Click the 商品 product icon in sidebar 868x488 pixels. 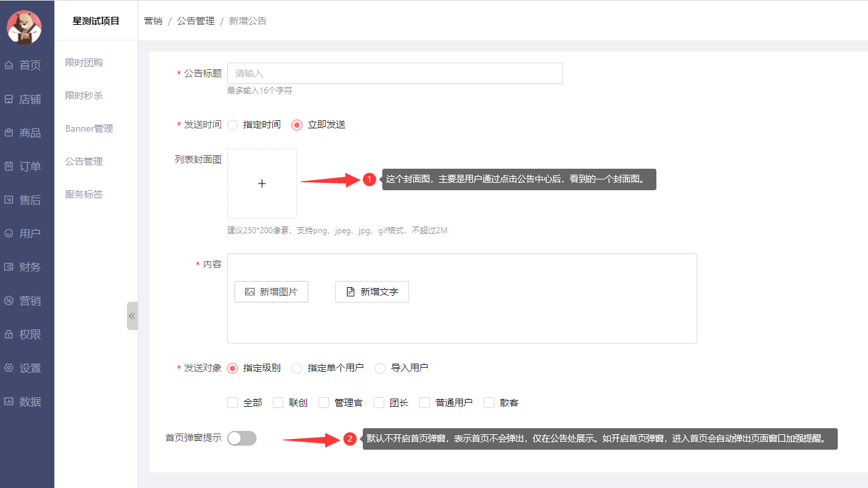tap(9, 132)
